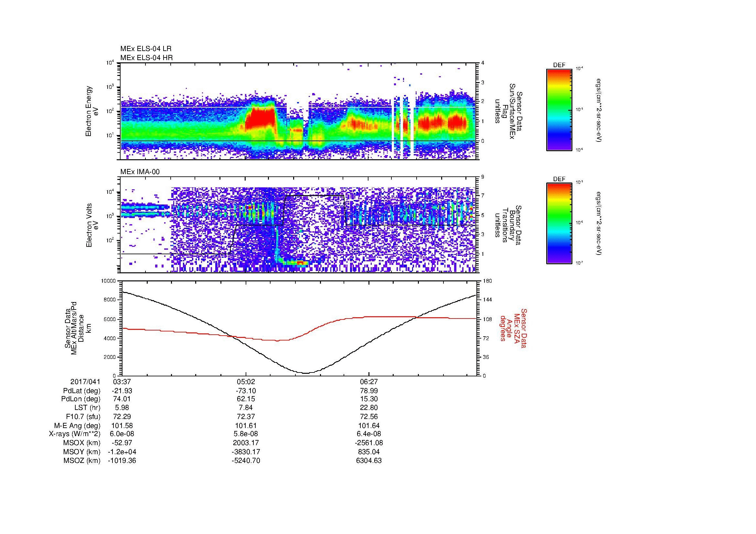Click the SZA axis tick '108'
The image size is (756, 534).
488,319
